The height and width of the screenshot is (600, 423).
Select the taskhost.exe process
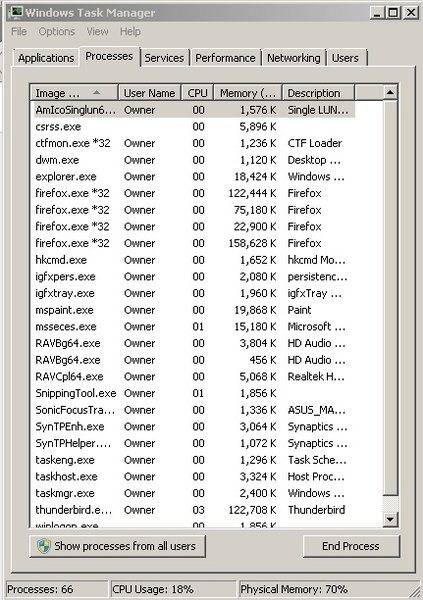point(193,476)
